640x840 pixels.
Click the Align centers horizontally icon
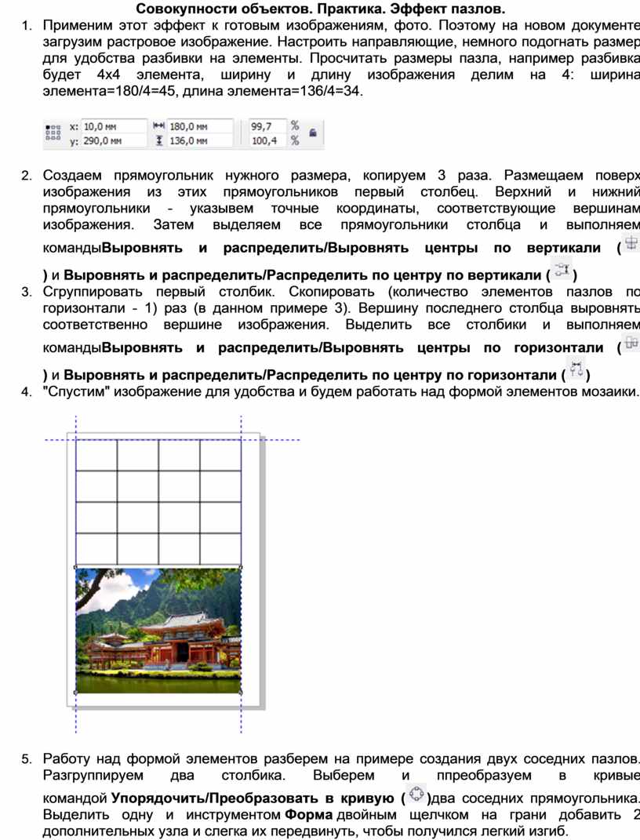(631, 343)
